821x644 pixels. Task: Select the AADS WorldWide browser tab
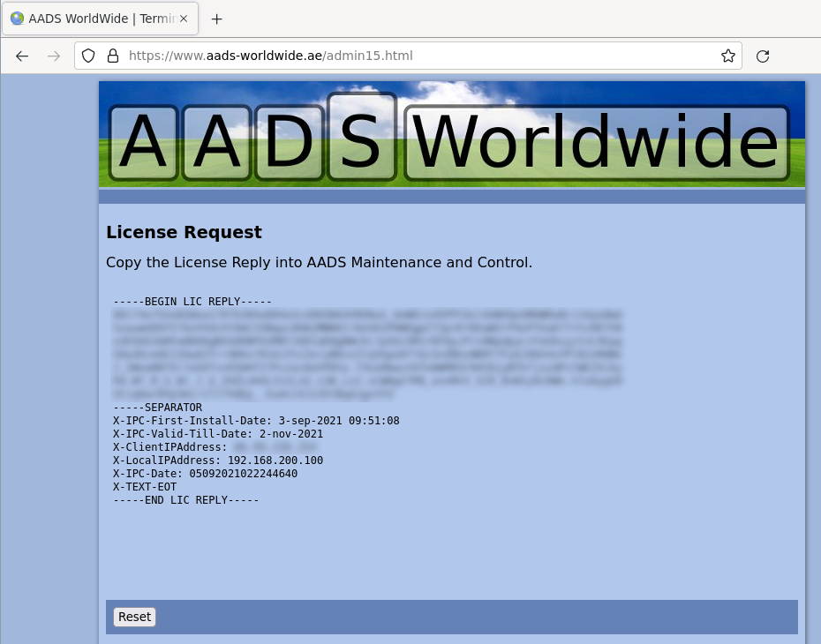(x=102, y=19)
